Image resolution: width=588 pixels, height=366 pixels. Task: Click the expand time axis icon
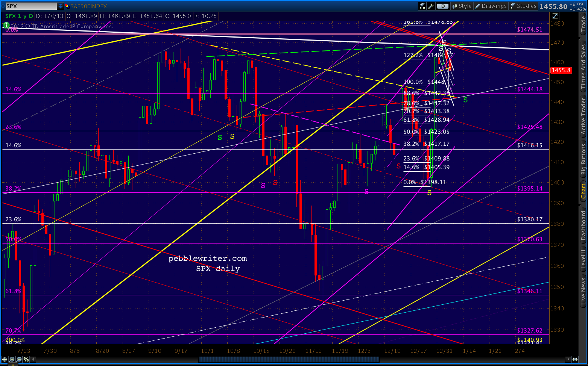tap(575, 359)
